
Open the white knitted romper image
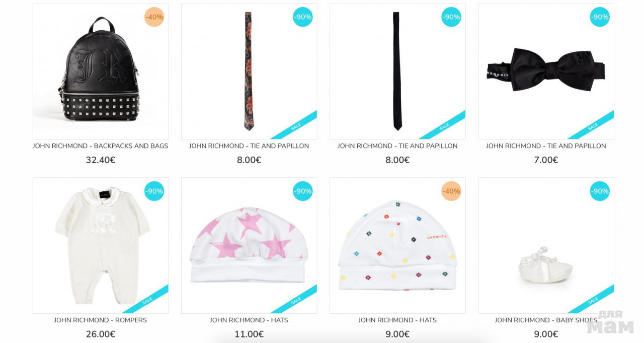click(101, 245)
